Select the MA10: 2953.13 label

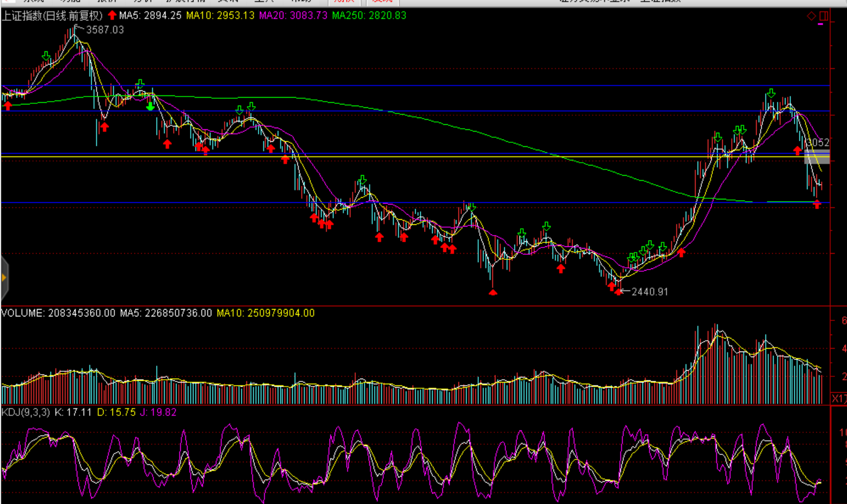(x=220, y=16)
